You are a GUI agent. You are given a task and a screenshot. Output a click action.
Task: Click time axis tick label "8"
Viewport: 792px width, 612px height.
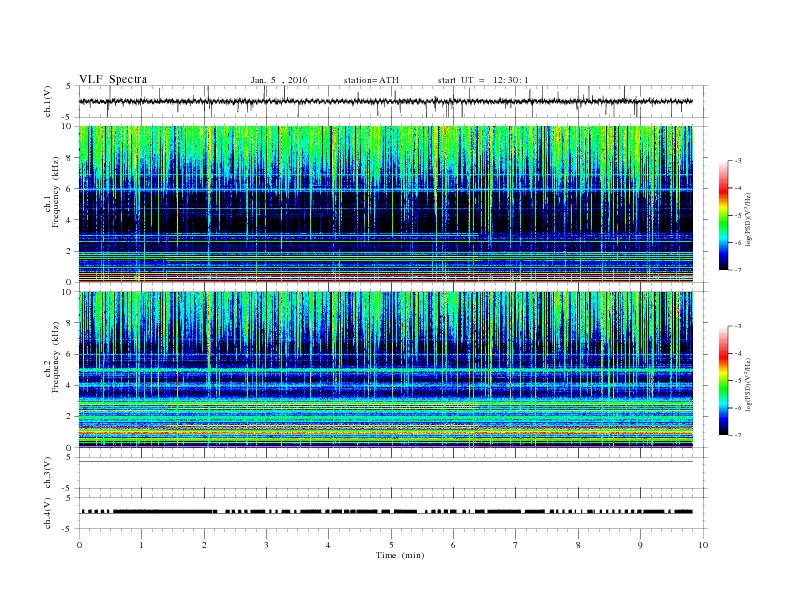coord(578,545)
